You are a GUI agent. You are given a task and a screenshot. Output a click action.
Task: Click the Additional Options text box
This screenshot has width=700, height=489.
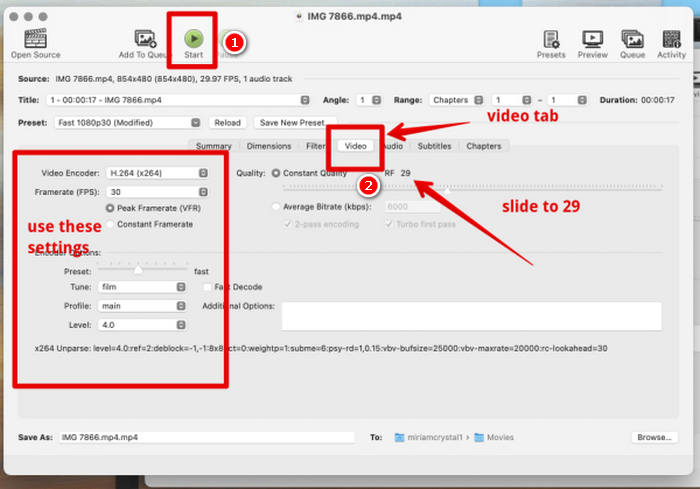471,316
